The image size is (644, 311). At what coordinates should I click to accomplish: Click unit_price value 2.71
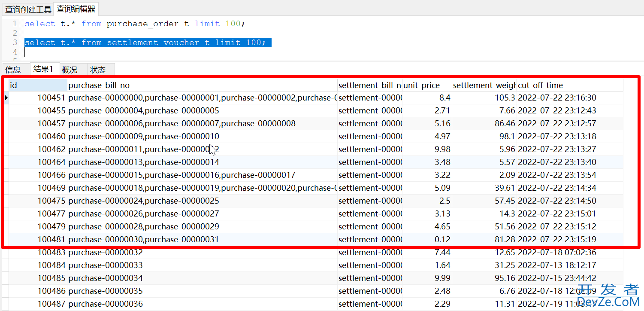pyautogui.click(x=427, y=110)
